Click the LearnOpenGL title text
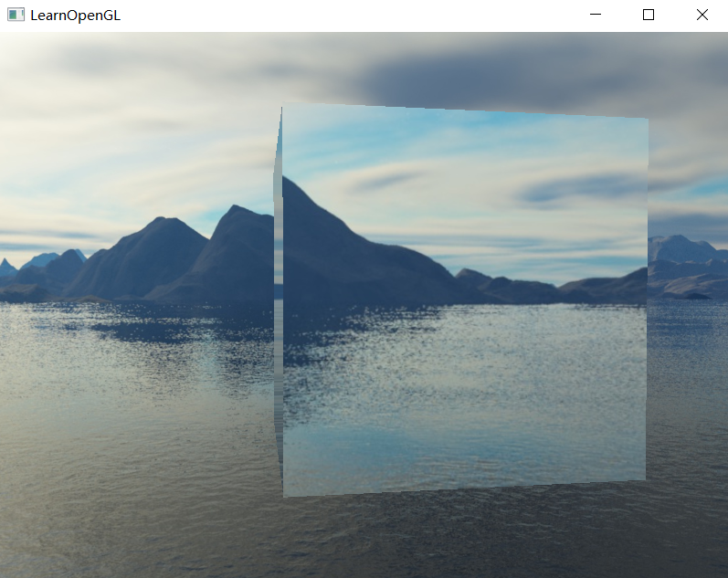 coord(75,16)
